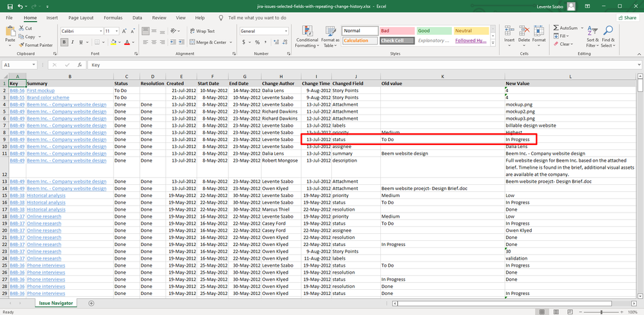This screenshot has height=315, width=644.
Task: Switch to the Page Layout tab
Action: (x=81, y=18)
